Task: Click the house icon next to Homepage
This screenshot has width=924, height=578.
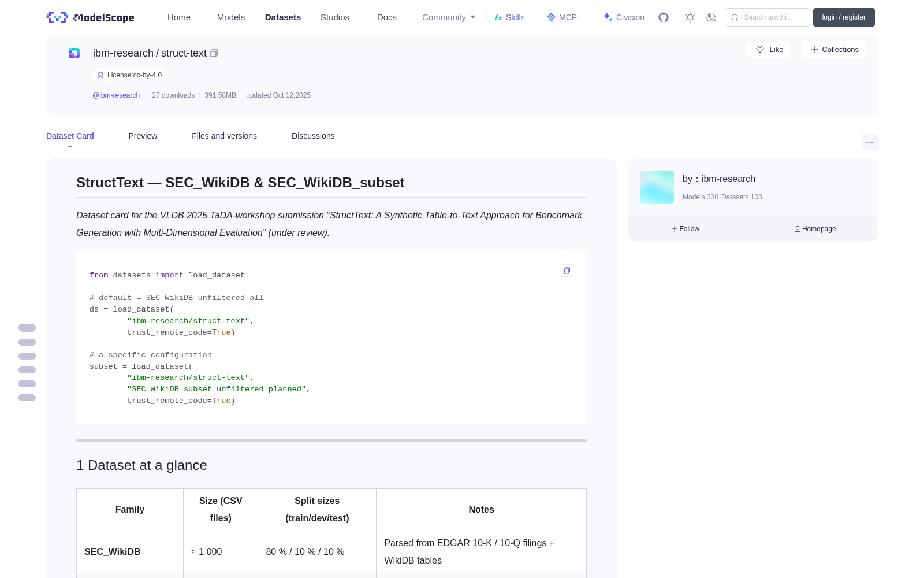Action: [798, 229]
